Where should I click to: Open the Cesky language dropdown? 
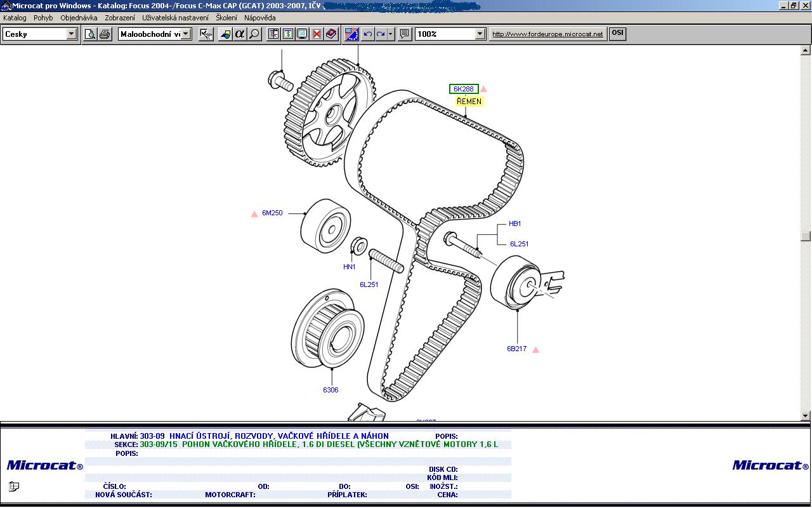coord(72,34)
